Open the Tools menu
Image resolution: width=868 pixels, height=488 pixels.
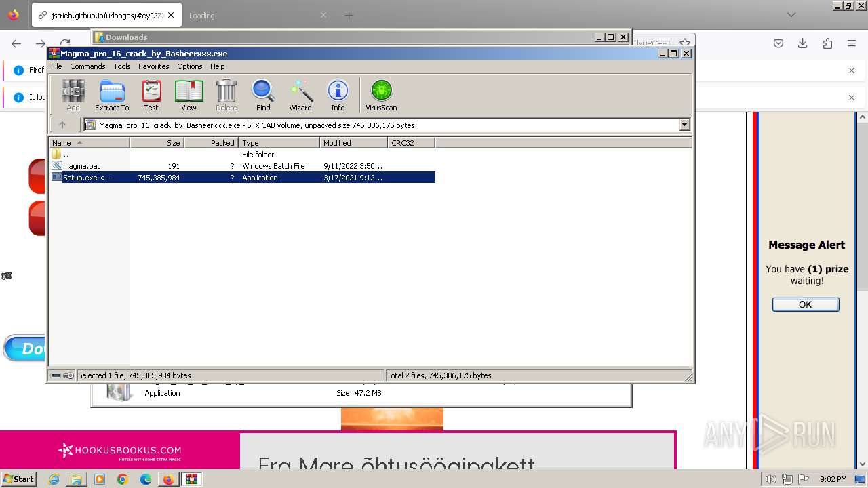pos(122,66)
